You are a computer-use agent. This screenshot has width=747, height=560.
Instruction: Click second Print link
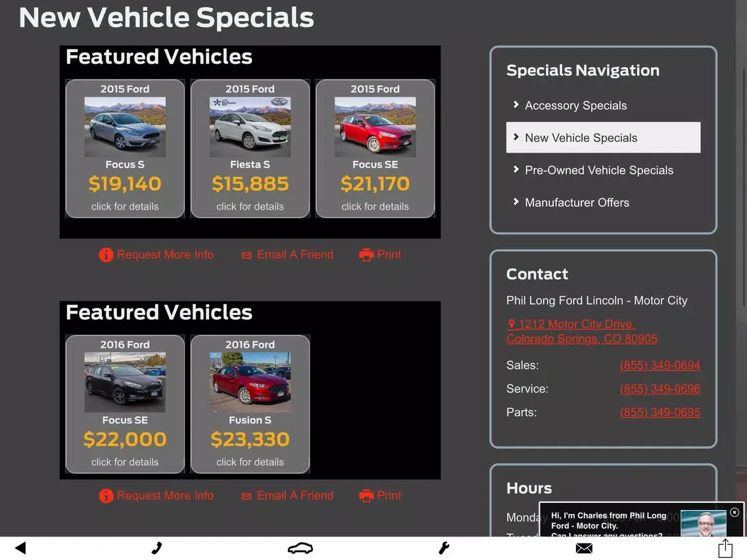click(389, 496)
